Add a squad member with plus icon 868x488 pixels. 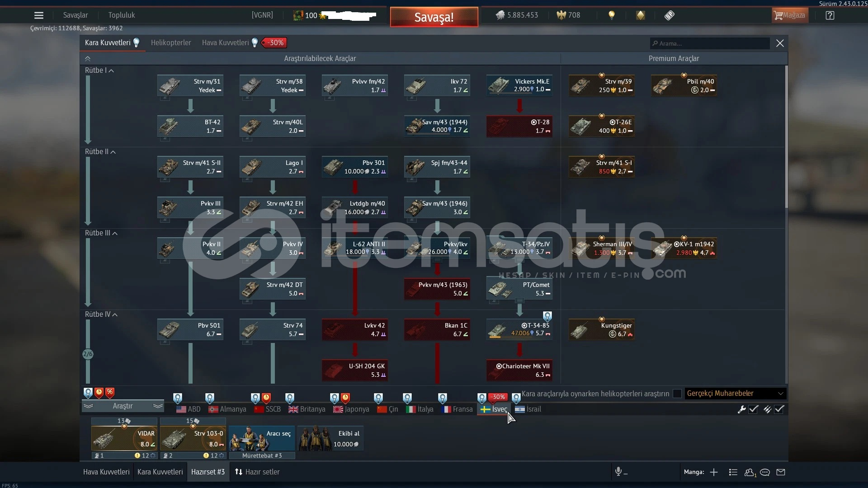point(714,472)
